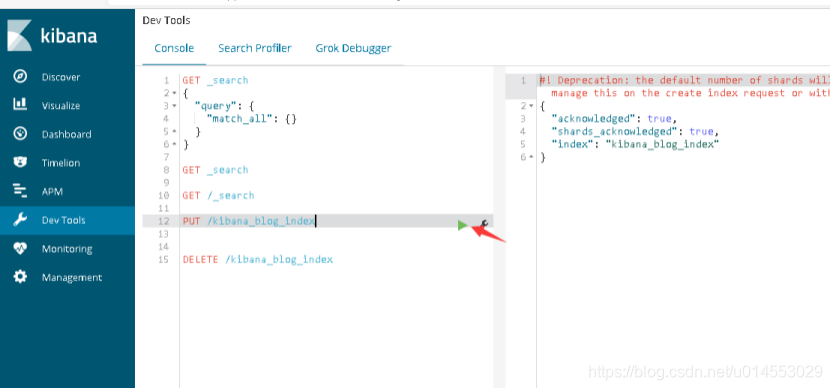Click line number 15 in editor gutter
The width and height of the screenshot is (832, 390).
point(163,259)
